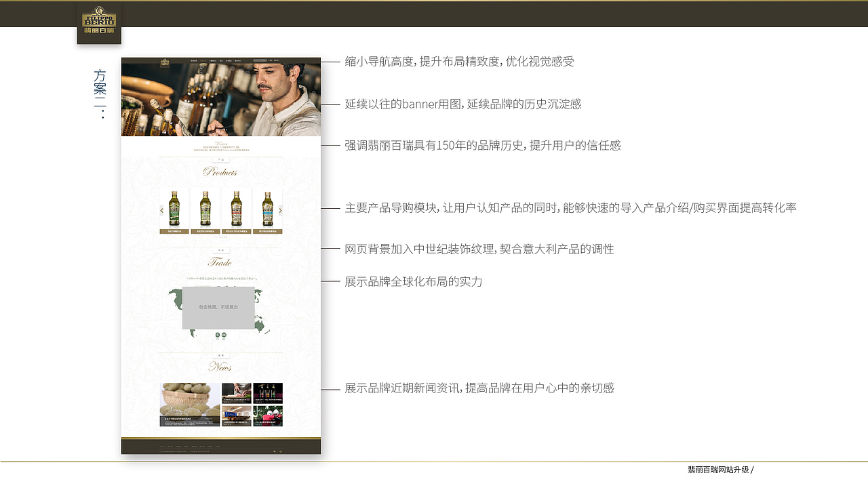Click the News script heading

click(x=220, y=367)
